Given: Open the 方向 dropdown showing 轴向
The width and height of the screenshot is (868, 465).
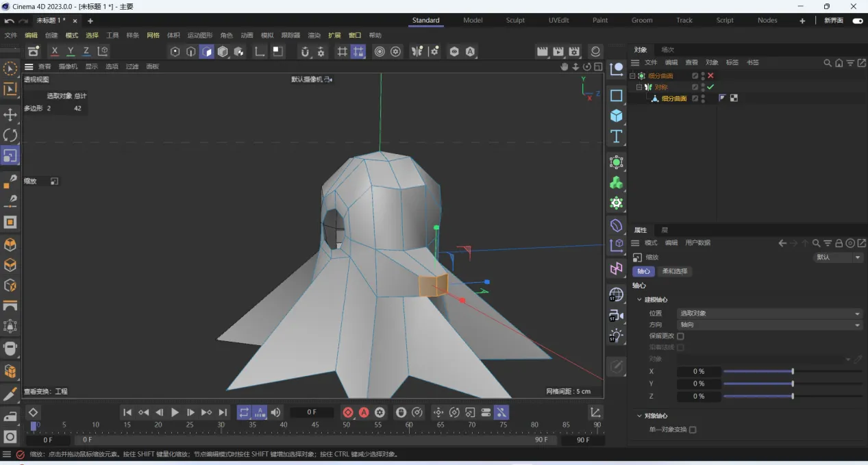Looking at the screenshot, I should point(769,325).
